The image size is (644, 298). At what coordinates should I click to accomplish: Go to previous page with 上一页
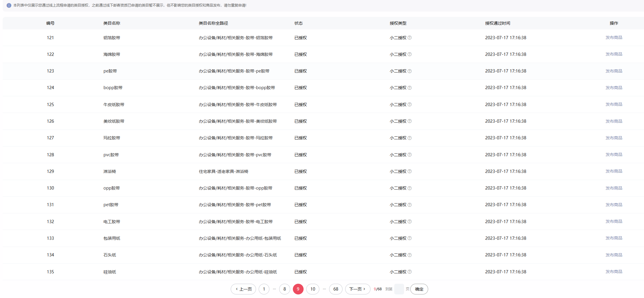pos(243,289)
